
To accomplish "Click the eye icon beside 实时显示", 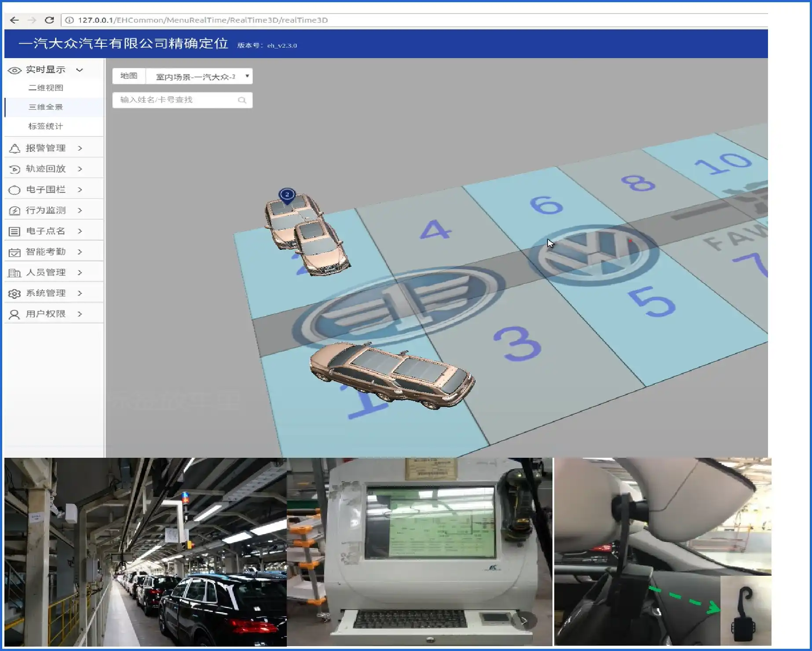I will click(15, 70).
